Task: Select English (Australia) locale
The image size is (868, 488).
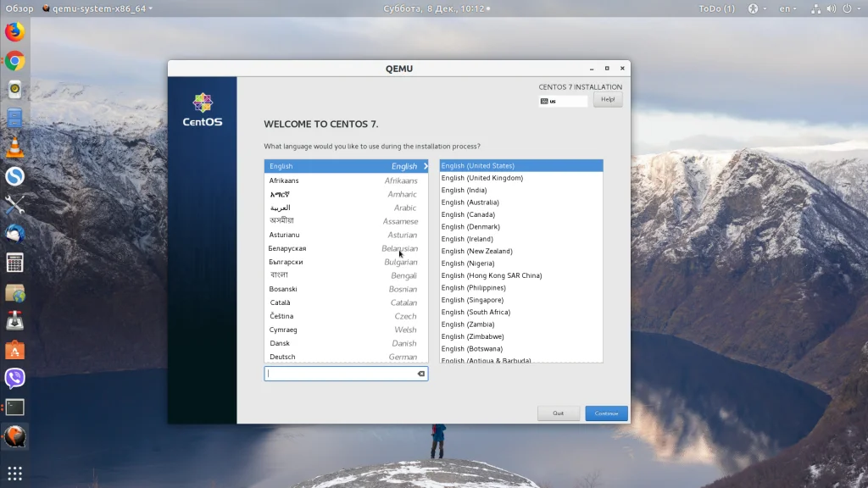Action: (x=521, y=202)
